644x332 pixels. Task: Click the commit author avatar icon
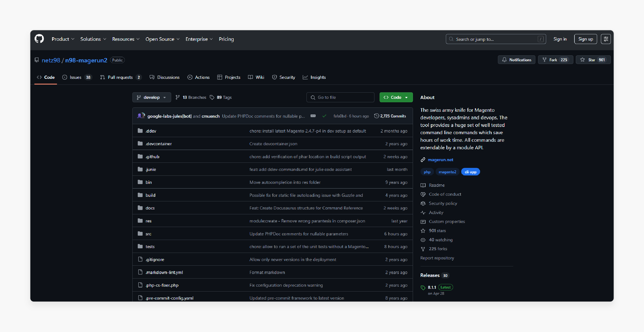point(141,116)
